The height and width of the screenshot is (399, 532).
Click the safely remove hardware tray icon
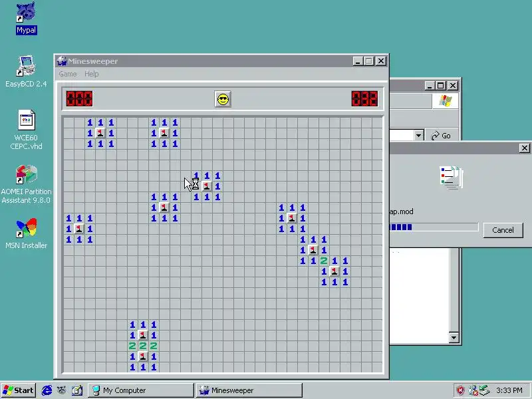(484, 390)
